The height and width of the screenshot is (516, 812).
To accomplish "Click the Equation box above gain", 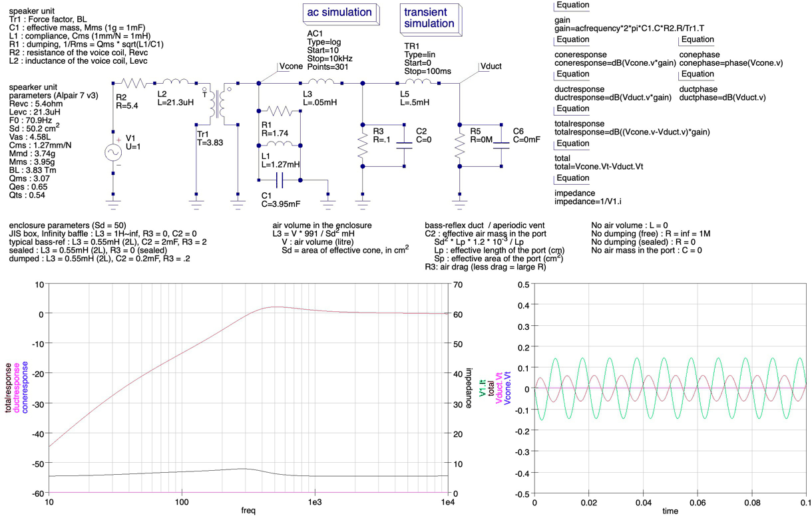I will click(x=573, y=5).
